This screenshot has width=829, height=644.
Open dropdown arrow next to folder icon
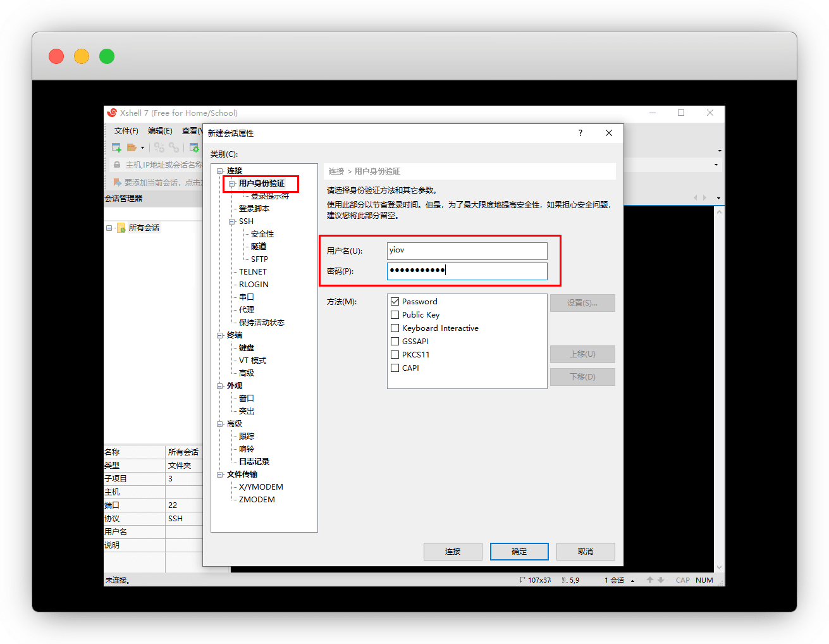pos(142,148)
